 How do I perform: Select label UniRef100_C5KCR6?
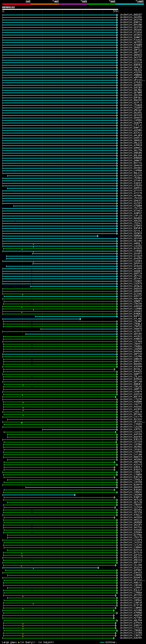(131, 304)
